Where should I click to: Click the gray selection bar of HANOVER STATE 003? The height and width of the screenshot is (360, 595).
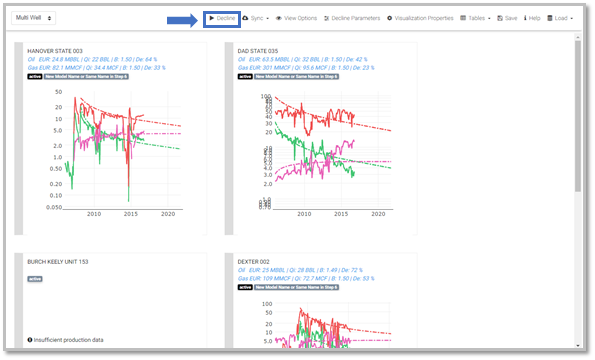tap(19, 139)
